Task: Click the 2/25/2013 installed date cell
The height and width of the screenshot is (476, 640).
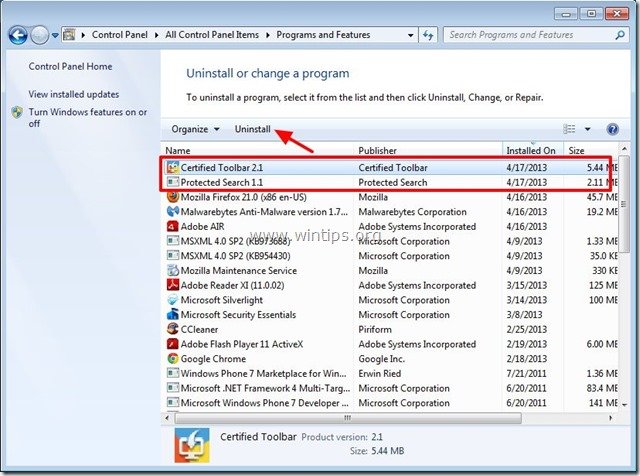Action: click(x=527, y=329)
